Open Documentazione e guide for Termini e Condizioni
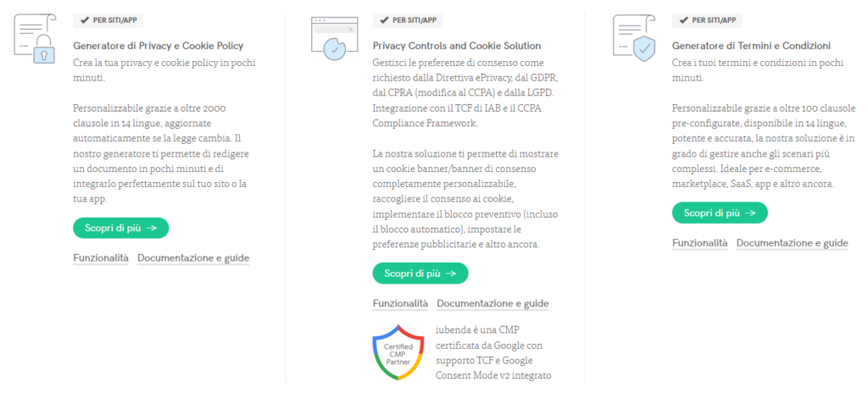 (x=792, y=243)
